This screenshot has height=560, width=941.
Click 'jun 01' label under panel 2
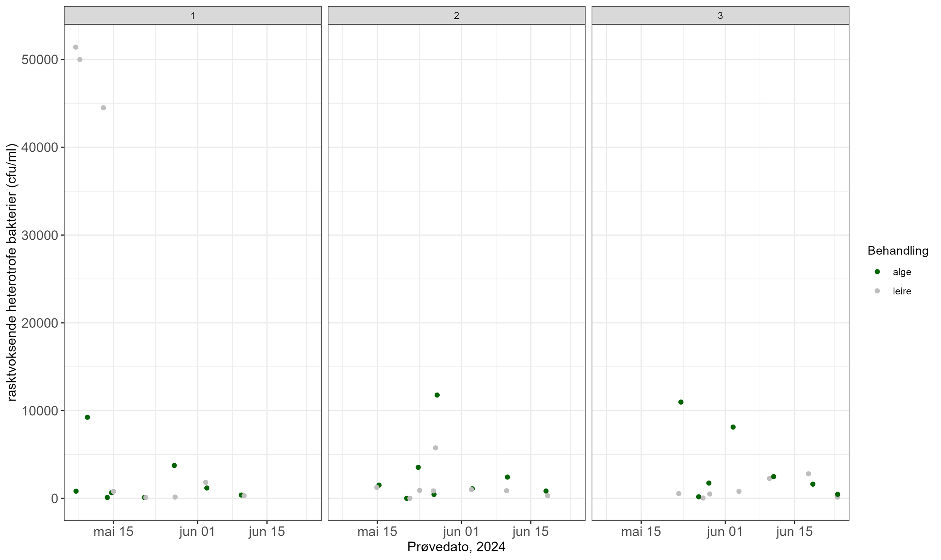pos(461,532)
